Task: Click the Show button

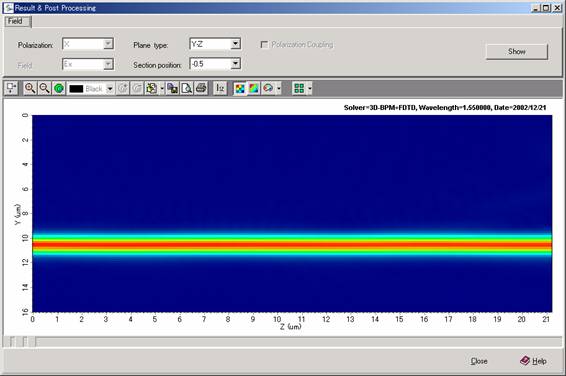Action: (517, 52)
